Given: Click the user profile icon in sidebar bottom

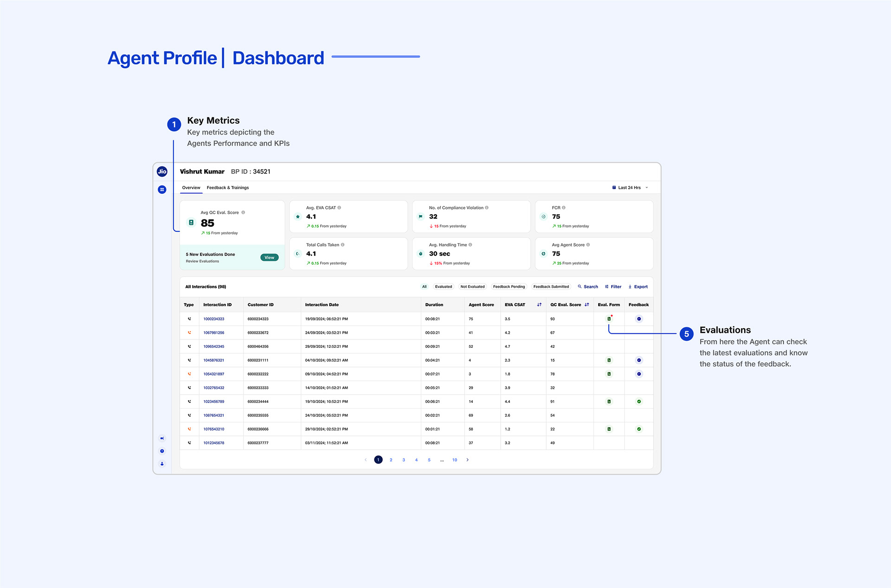Looking at the screenshot, I should 162,464.
